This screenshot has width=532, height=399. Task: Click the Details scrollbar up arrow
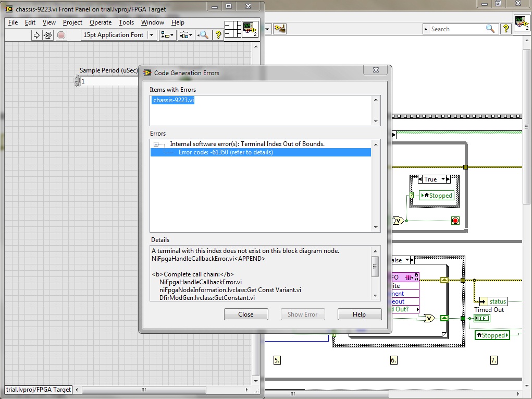point(375,251)
